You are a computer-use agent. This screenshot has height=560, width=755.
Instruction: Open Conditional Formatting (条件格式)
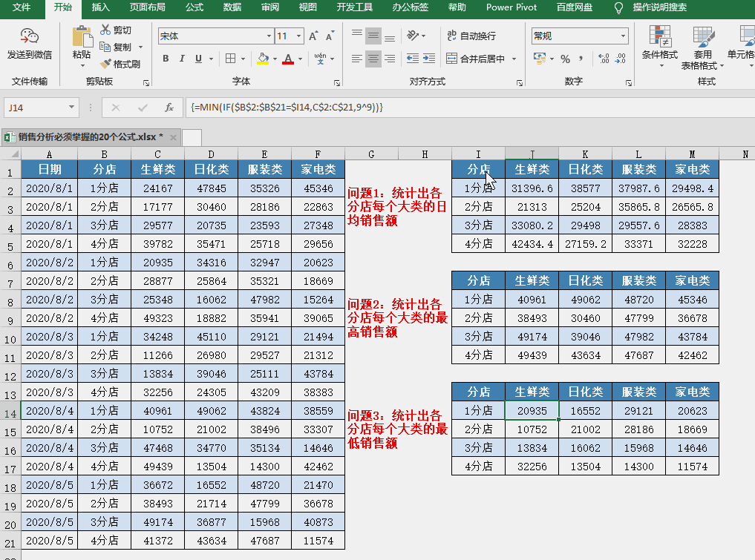(660, 47)
